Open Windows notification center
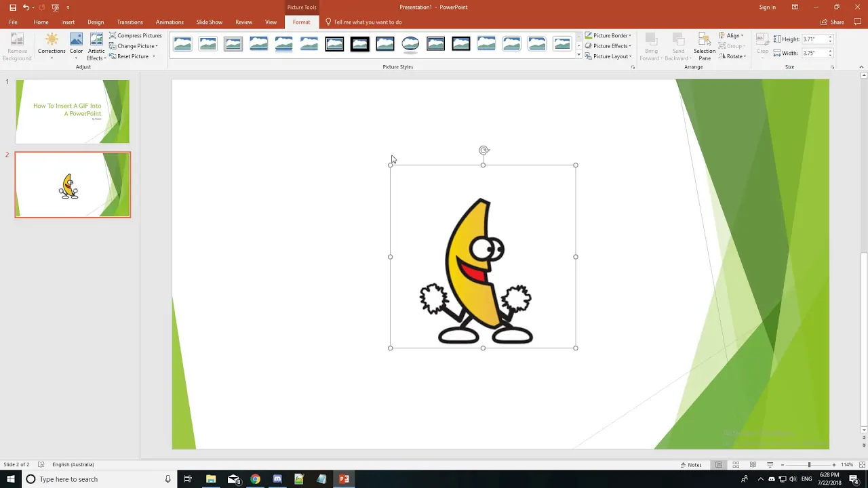The image size is (868, 488). 854,479
